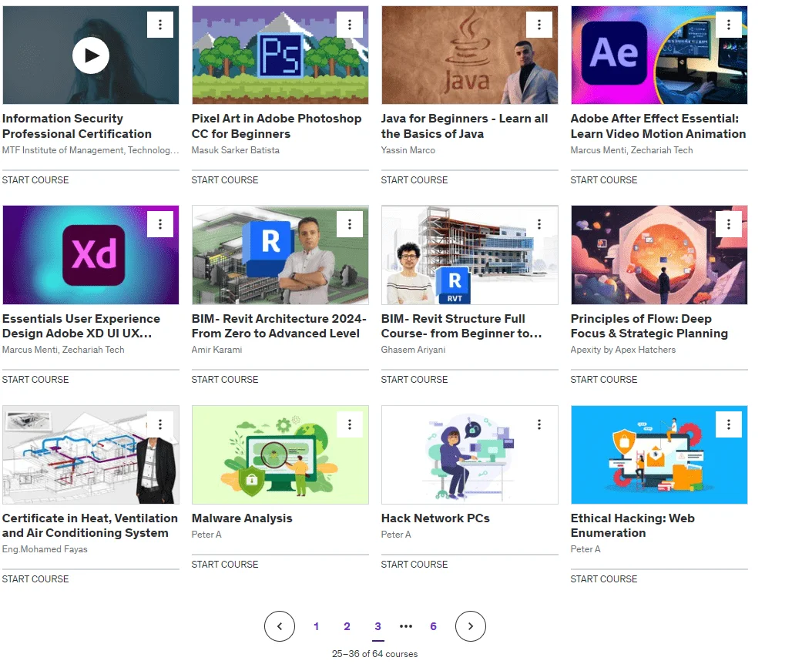Open title Certificate in Heat, Ventilation
Viewport: 812px width, 664px height.
click(90, 525)
